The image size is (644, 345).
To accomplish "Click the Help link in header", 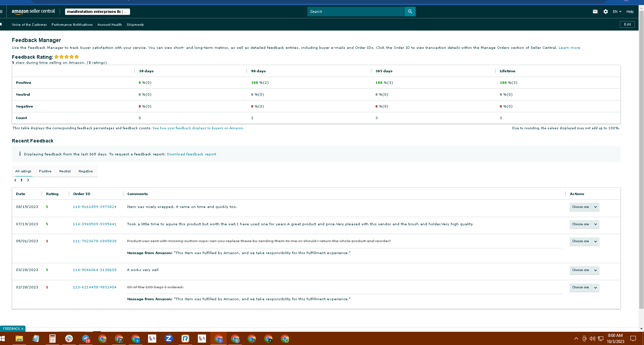I will (x=630, y=12).
